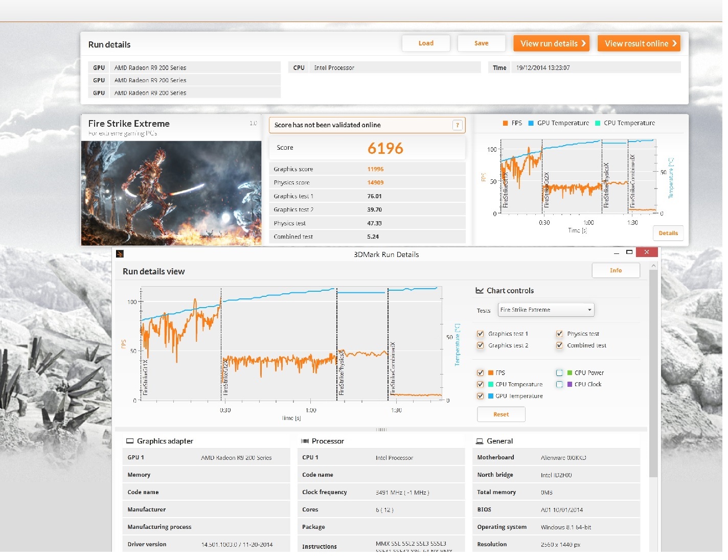Click the question mark help icon beside validation message
The image size is (728, 560).
tap(458, 125)
